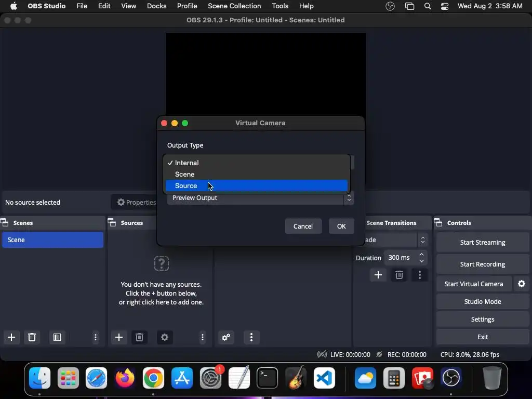Click Start Streaming

coord(483,242)
